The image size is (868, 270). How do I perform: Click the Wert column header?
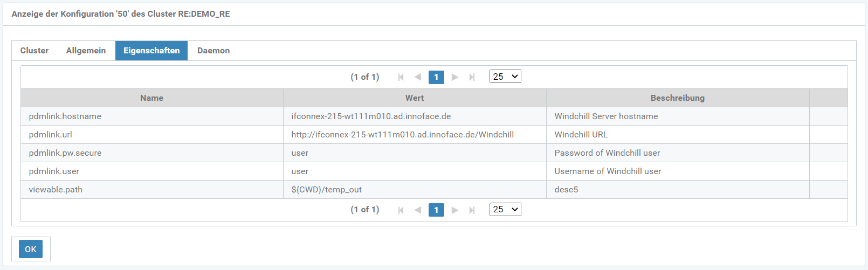[x=415, y=98]
